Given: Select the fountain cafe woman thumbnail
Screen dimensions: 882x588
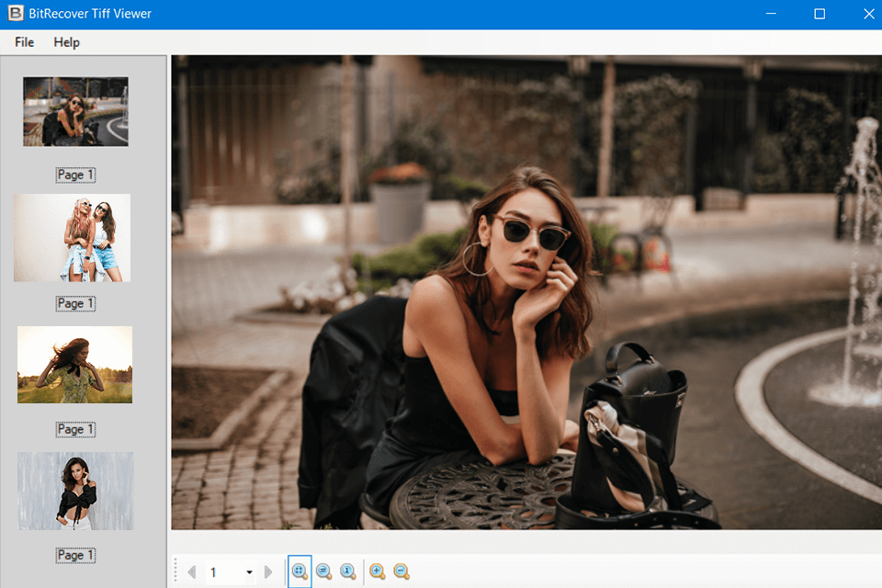Looking at the screenshot, I should coord(75,111).
